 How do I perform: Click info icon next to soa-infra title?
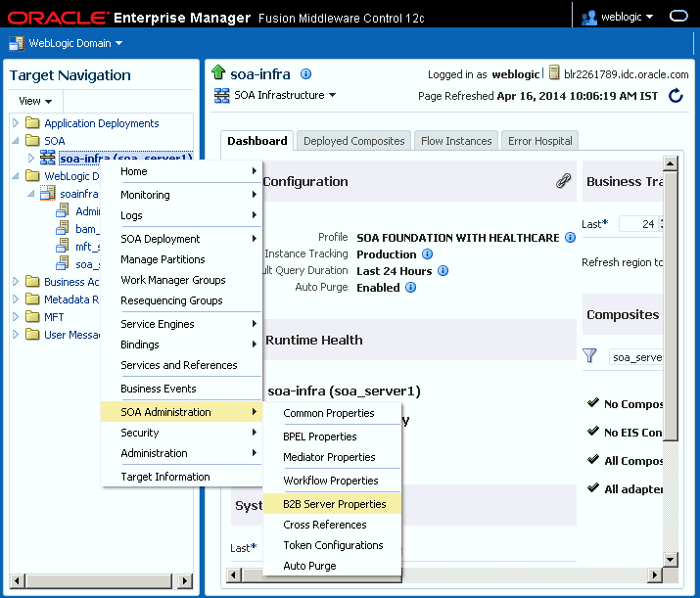(305, 73)
